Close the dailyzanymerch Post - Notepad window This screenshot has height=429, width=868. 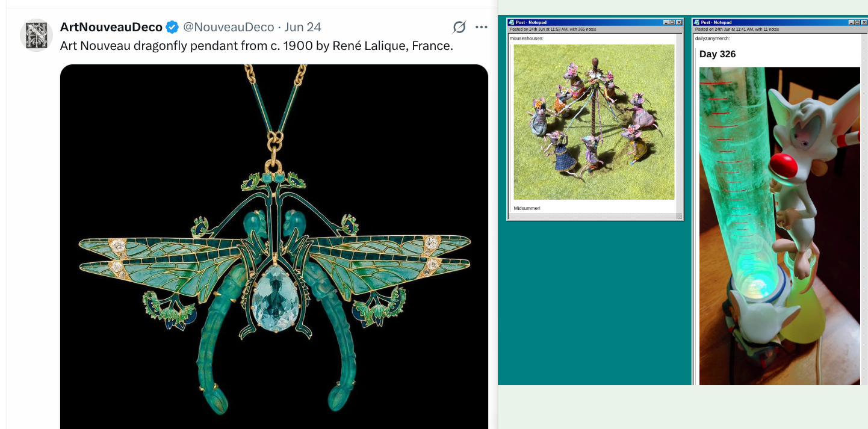click(x=864, y=22)
